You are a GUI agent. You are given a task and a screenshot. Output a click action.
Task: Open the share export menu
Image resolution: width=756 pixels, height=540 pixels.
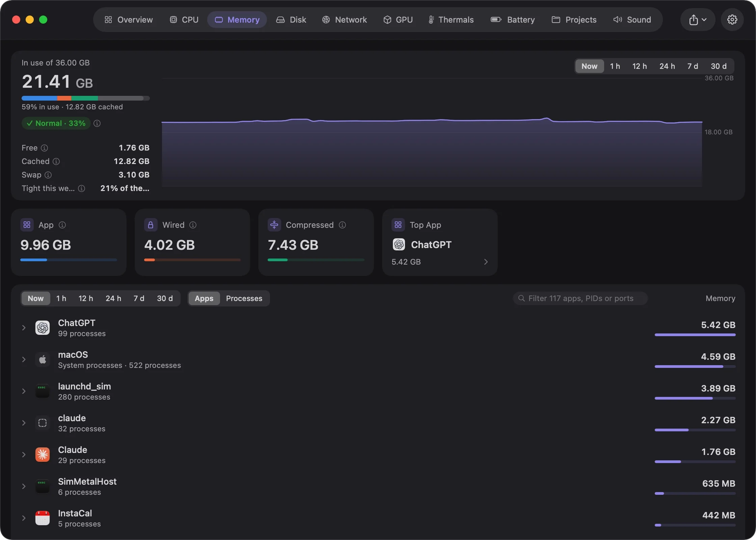point(698,20)
